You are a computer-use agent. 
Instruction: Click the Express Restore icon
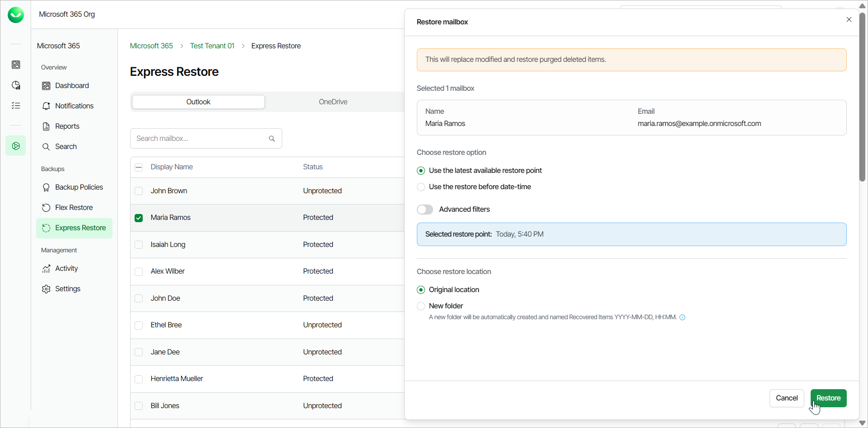click(46, 228)
